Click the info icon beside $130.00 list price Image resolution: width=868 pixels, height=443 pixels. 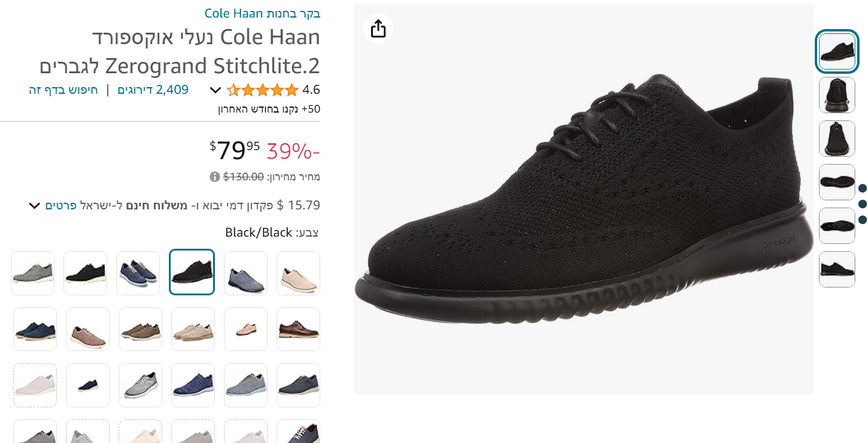coord(214,177)
